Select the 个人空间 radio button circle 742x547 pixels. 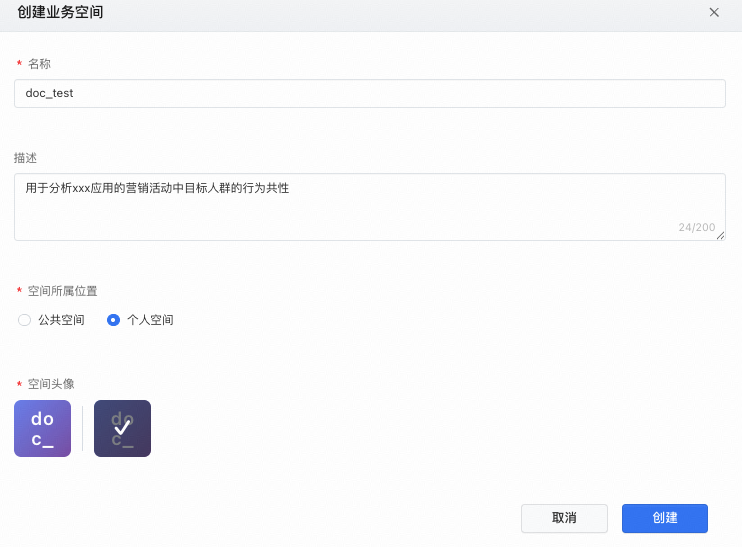[x=114, y=320]
